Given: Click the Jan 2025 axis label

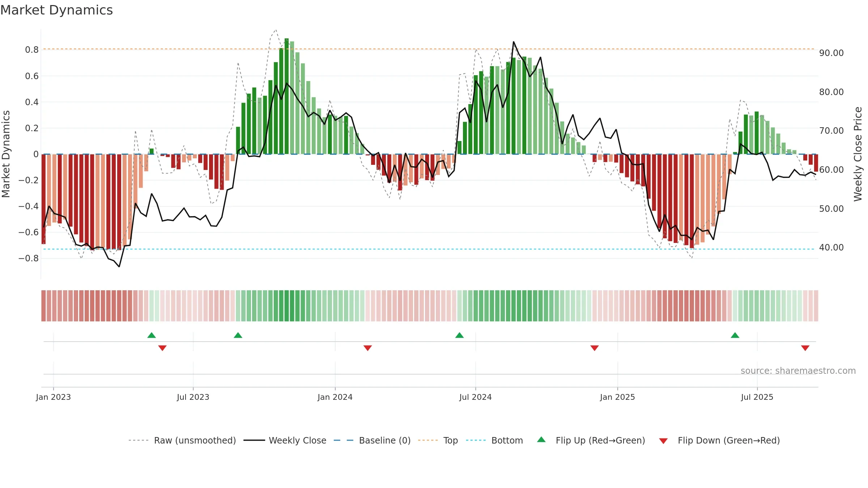Looking at the screenshot, I should pyautogui.click(x=617, y=397).
